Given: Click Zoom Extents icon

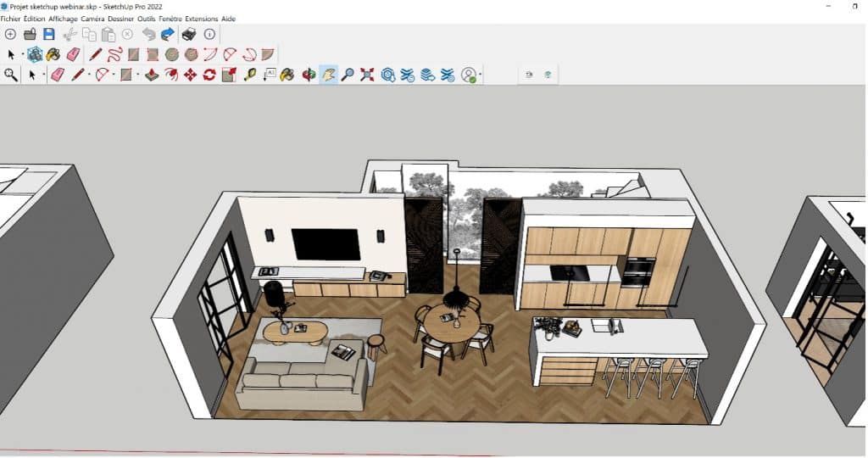Looking at the screenshot, I should coord(367,74).
